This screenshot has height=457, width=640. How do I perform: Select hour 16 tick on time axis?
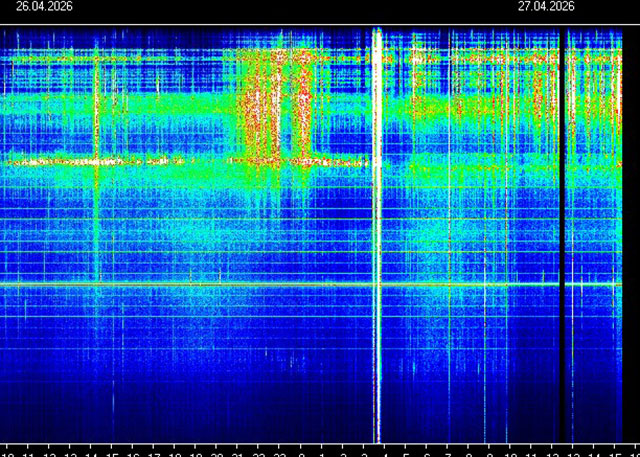click(x=134, y=452)
